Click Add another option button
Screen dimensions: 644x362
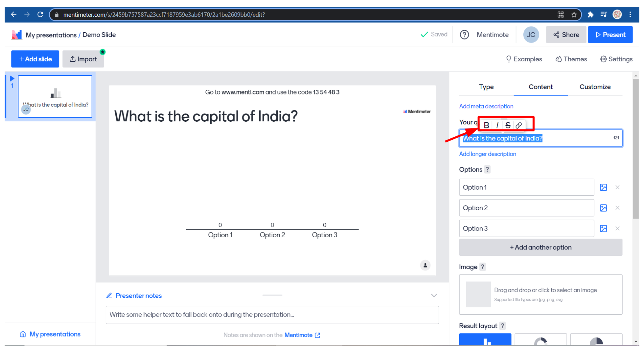point(540,247)
